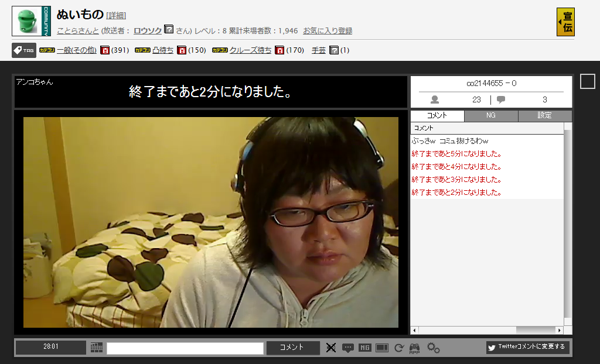Open the NG tab in the comment panel
The image size is (600, 364).
click(491, 115)
